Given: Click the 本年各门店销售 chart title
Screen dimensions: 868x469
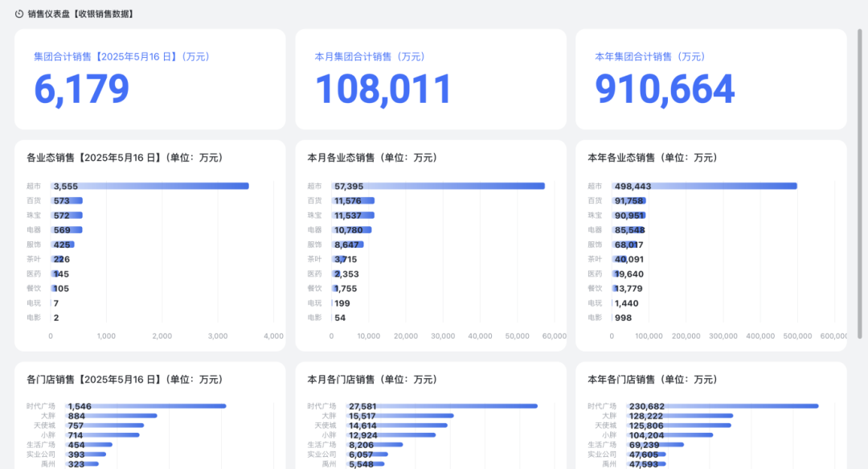Looking at the screenshot, I should point(652,380).
